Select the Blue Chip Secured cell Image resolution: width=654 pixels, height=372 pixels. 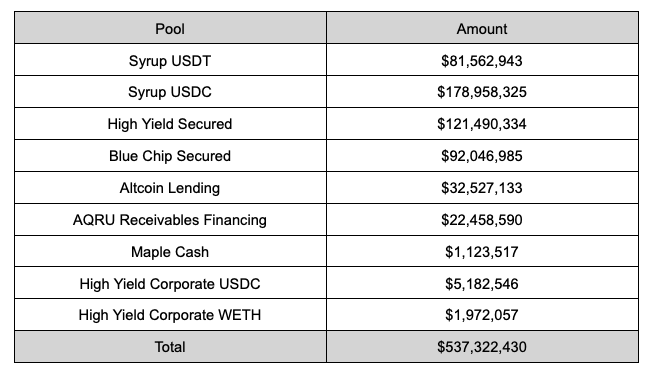click(x=170, y=156)
